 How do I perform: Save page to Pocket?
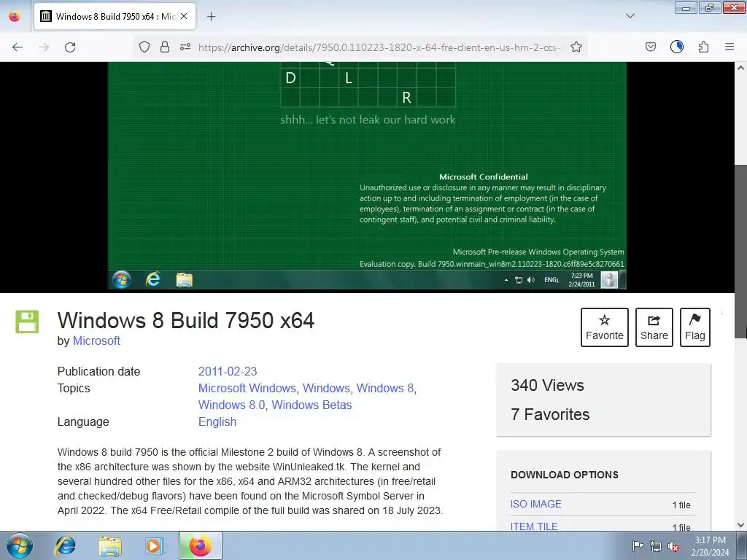(x=651, y=47)
